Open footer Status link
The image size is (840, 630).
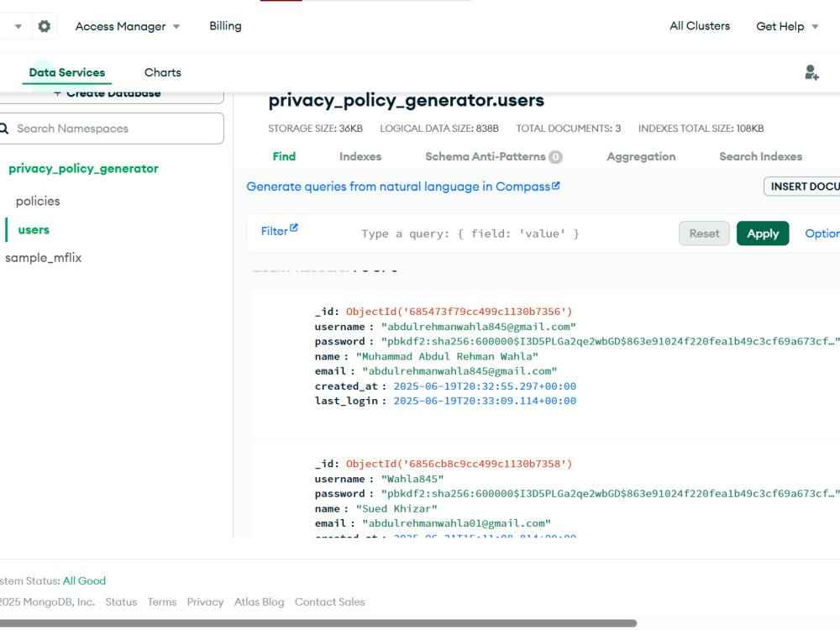pos(121,602)
